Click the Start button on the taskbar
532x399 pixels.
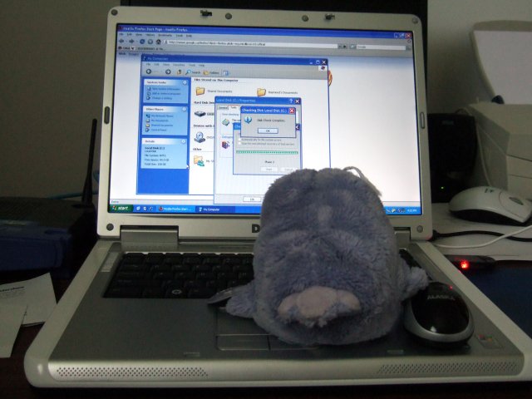121,208
